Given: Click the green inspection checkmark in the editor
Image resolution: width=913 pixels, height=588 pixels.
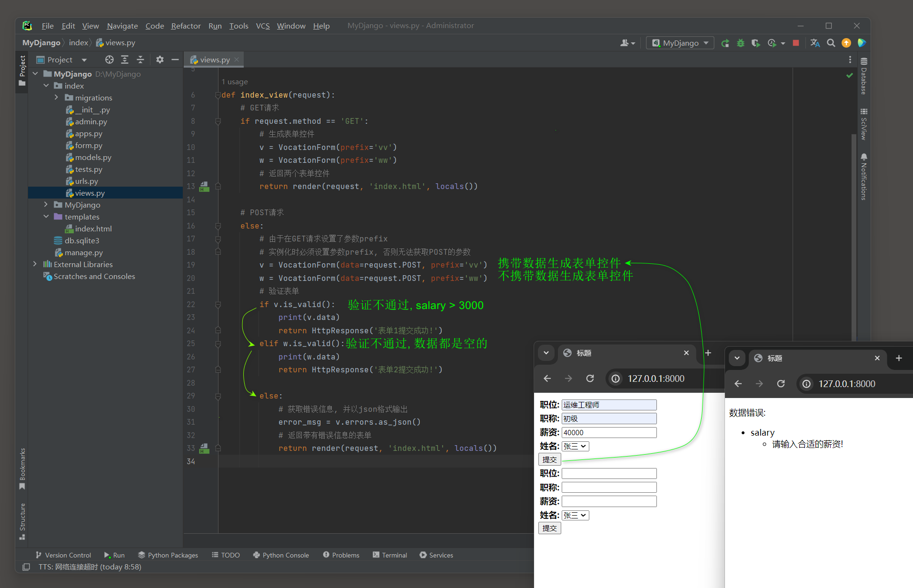Looking at the screenshot, I should [x=850, y=75].
